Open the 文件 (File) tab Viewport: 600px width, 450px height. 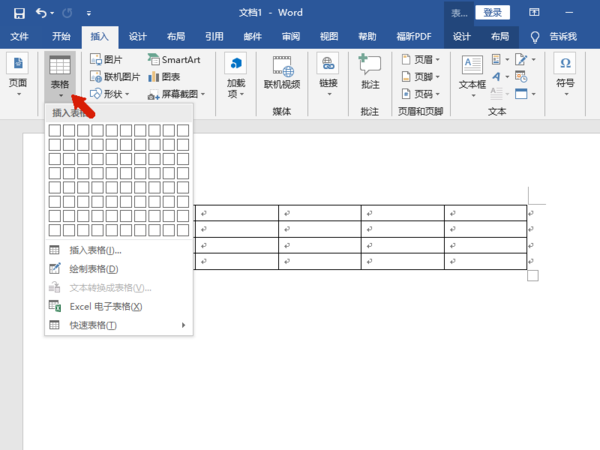19,36
